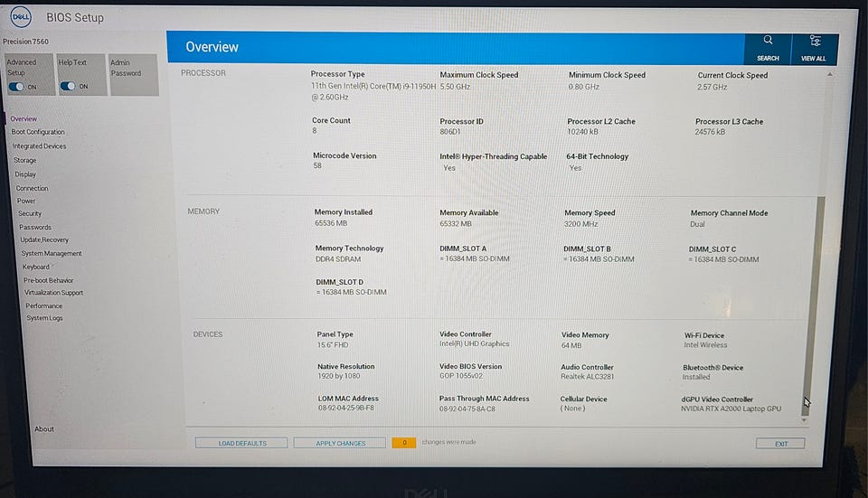The height and width of the screenshot is (498, 868).
Task: Click the Microcode Version 58 value
Action: (x=317, y=165)
